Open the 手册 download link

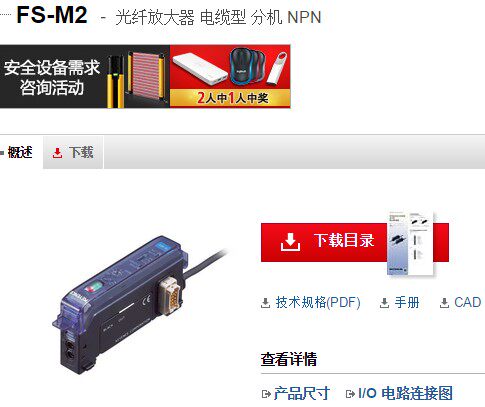click(x=407, y=303)
